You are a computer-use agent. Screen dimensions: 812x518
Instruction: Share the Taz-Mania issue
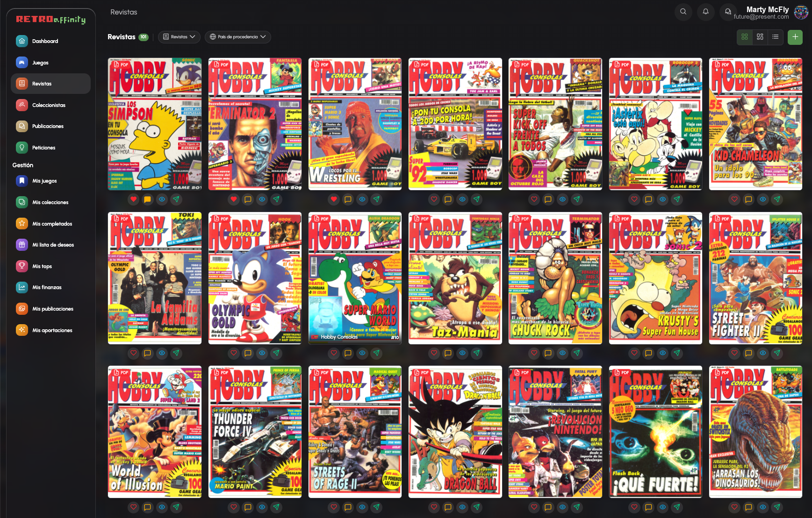(476, 353)
